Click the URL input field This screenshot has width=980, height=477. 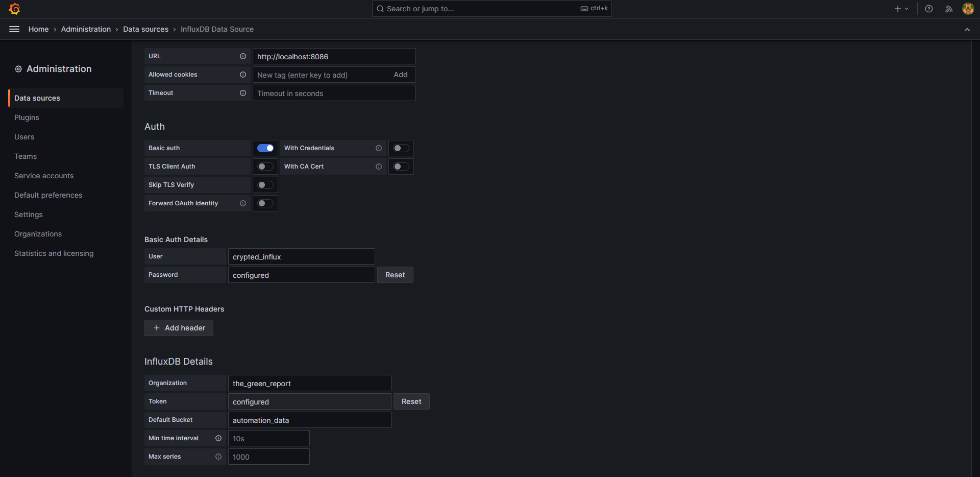[334, 56]
